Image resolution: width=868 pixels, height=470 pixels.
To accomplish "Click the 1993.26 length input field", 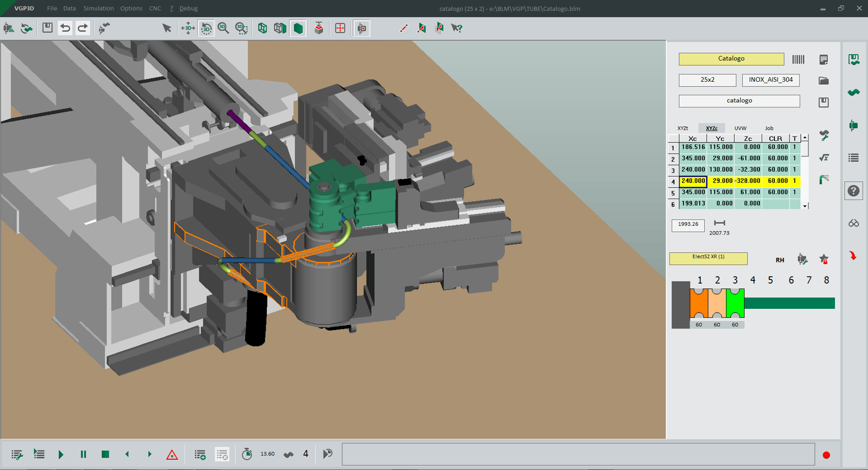I will pyautogui.click(x=688, y=225).
